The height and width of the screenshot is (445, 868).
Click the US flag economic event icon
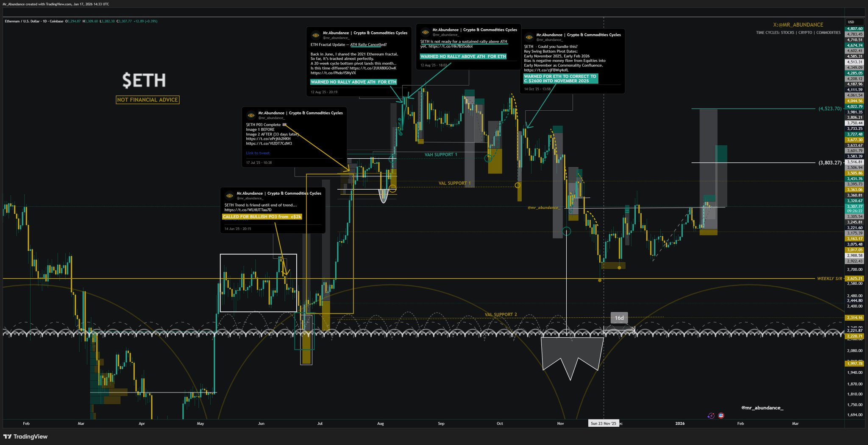pyautogui.click(x=721, y=416)
